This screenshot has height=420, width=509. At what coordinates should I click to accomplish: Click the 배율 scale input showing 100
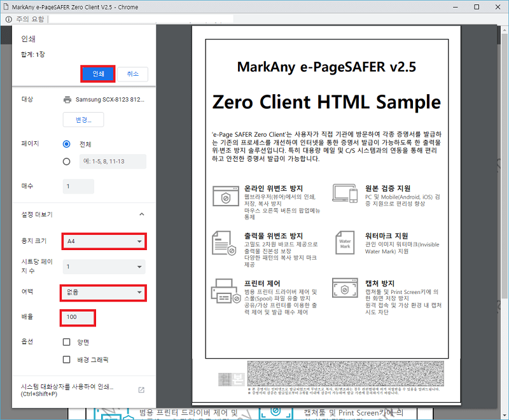click(77, 318)
